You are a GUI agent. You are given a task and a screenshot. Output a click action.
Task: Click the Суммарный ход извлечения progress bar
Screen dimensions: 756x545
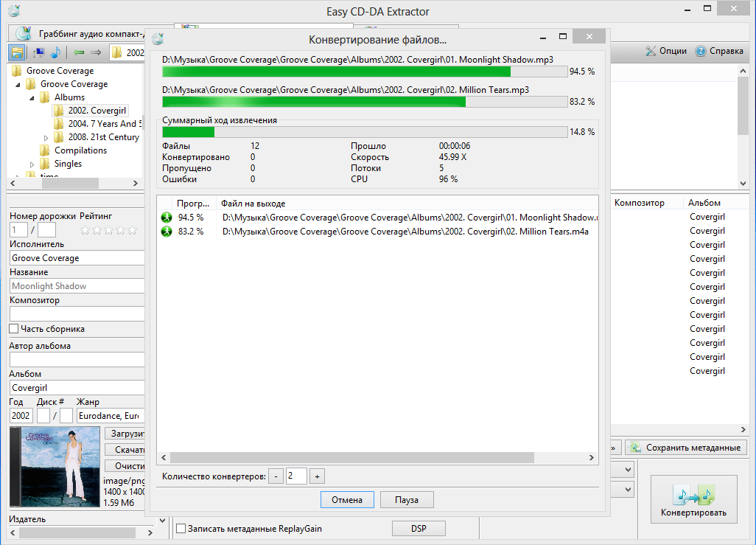[365, 132]
